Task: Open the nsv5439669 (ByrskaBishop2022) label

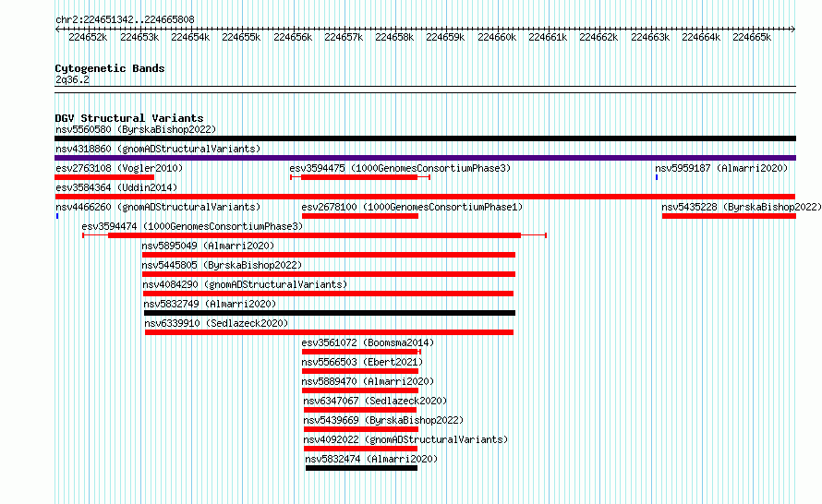Action: coord(383,420)
